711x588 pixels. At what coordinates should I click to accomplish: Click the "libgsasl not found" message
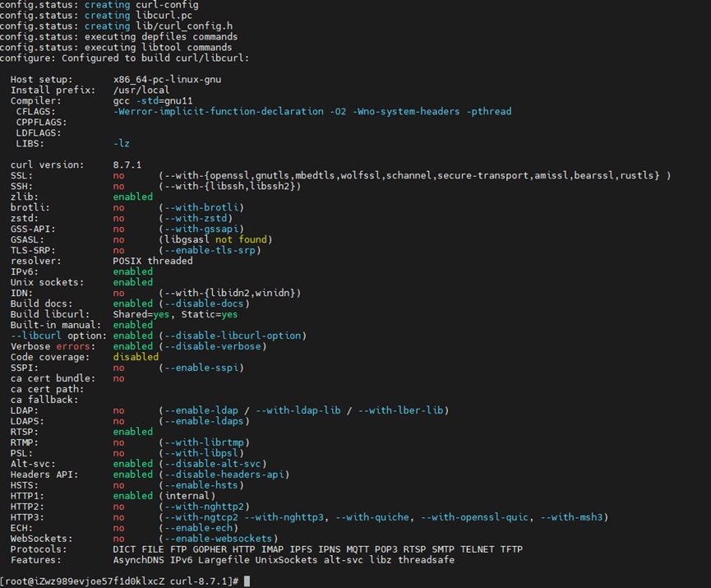[x=215, y=239]
